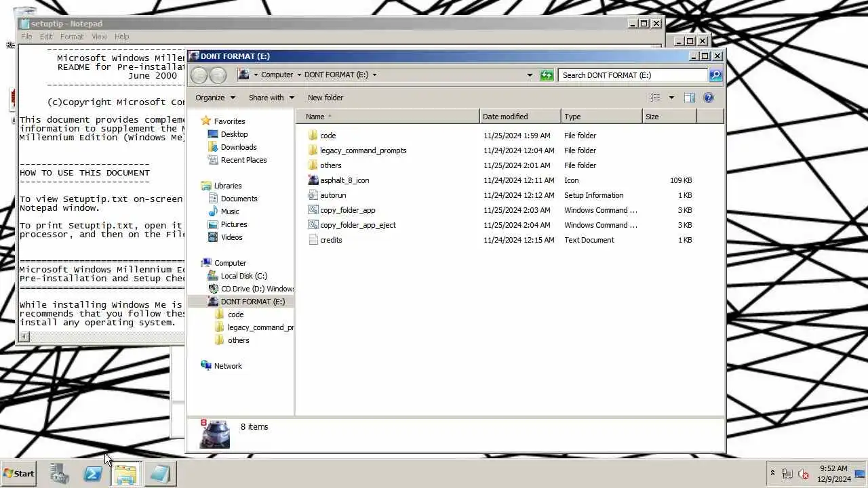
Task: Sort files by Name column
Action: pos(387,117)
